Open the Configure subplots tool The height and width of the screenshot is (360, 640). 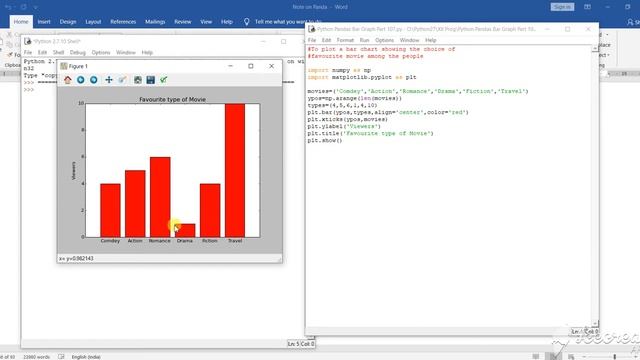click(138, 80)
